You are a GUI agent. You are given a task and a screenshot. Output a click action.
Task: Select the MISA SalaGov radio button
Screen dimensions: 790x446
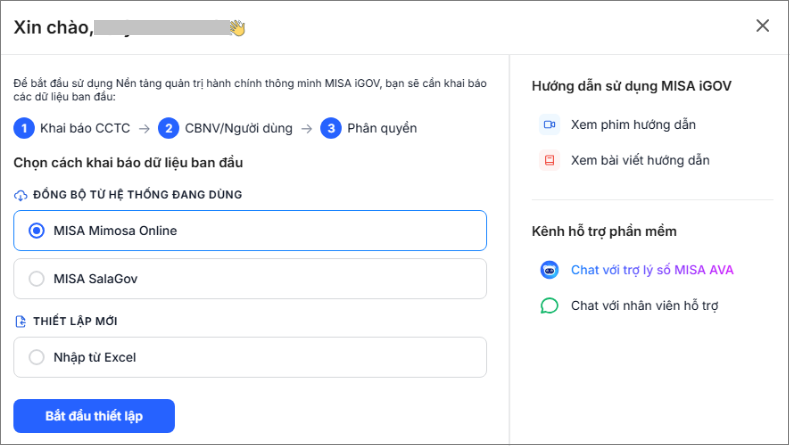point(36,279)
